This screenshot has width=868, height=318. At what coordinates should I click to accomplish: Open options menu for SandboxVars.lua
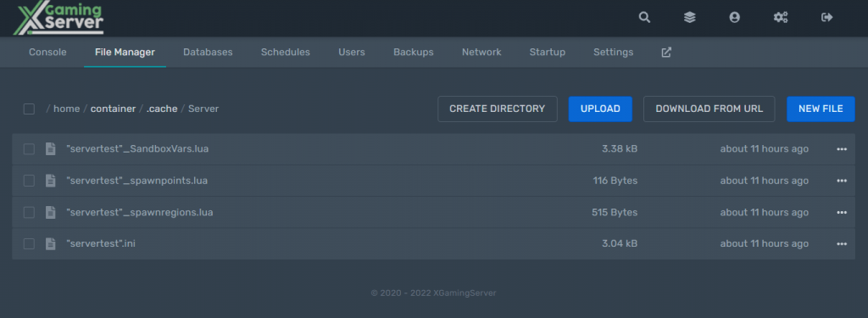[x=842, y=149]
